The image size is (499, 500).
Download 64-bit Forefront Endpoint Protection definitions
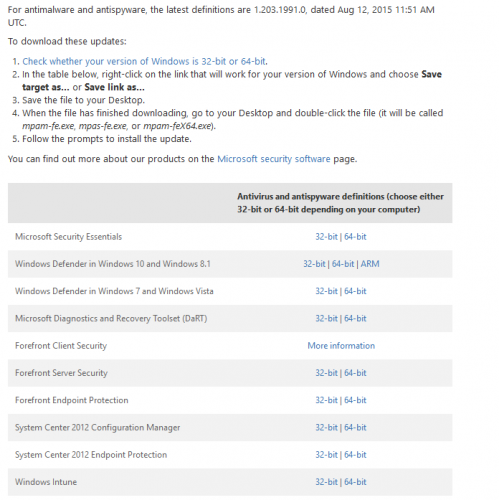355,400
